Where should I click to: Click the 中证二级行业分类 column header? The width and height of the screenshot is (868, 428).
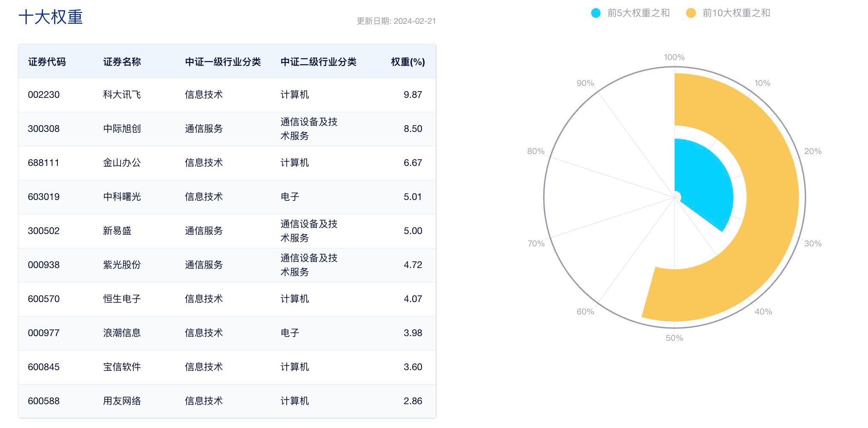click(318, 62)
